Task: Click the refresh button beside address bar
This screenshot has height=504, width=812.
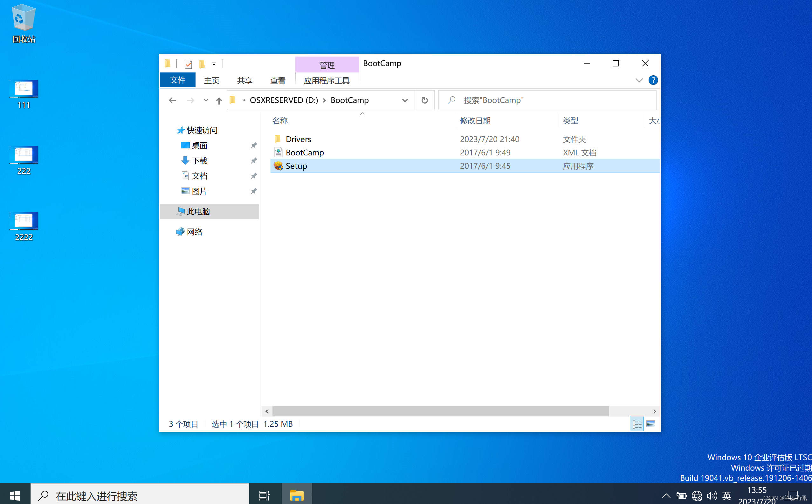Action: pyautogui.click(x=424, y=100)
